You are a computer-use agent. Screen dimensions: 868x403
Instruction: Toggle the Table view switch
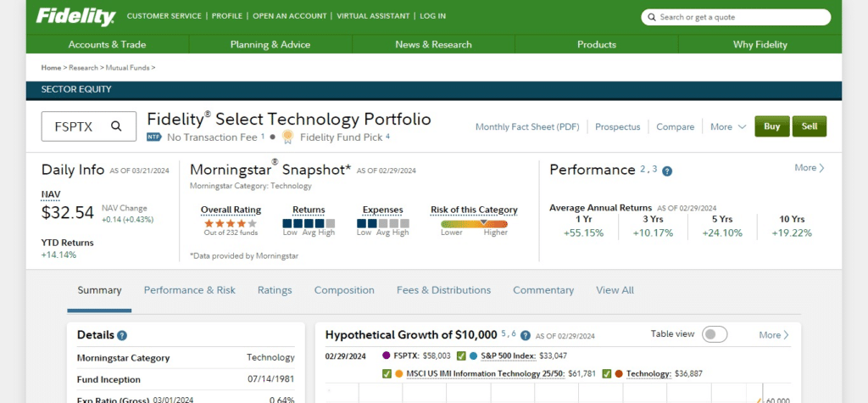pyautogui.click(x=714, y=334)
